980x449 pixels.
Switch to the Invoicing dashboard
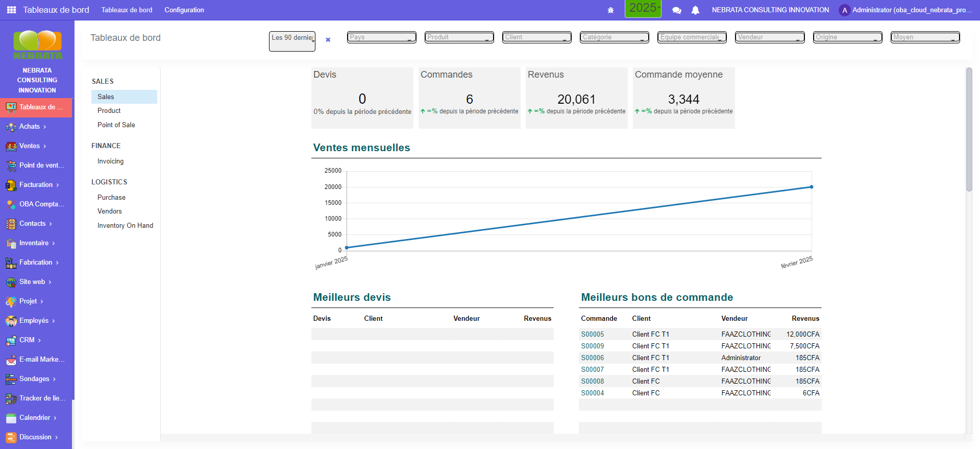tap(110, 161)
